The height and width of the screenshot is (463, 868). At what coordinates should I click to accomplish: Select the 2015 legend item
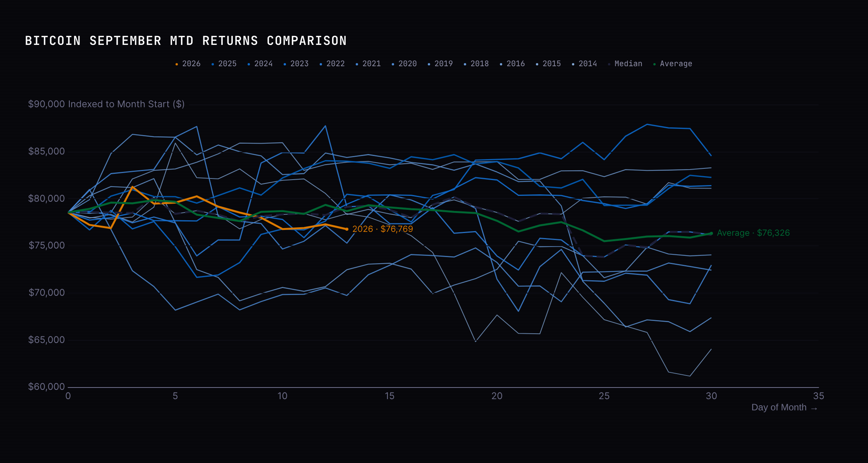click(x=548, y=64)
